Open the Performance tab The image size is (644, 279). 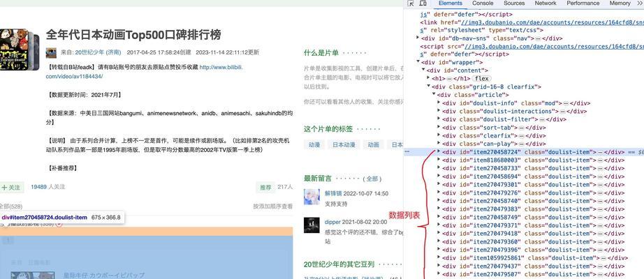point(583,3)
